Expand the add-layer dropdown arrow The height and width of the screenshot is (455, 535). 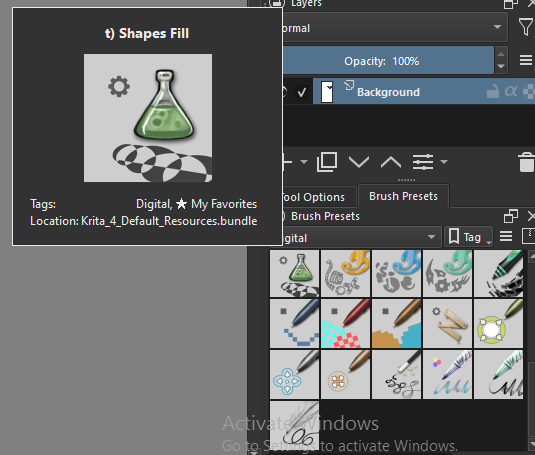(304, 162)
